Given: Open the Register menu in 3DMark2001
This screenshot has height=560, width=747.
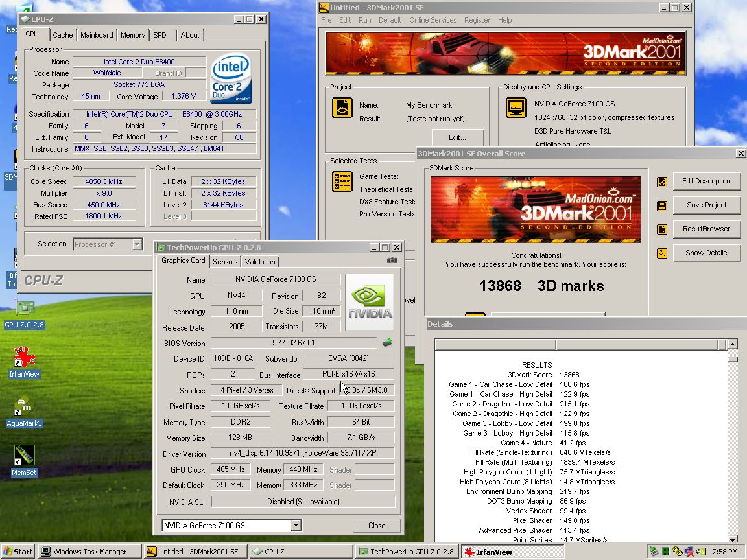Looking at the screenshot, I should point(477,20).
